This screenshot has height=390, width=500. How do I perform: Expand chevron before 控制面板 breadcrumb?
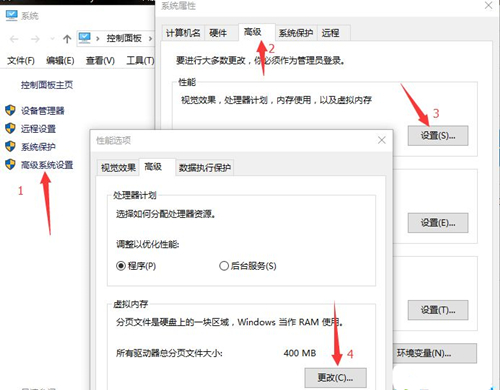[x=98, y=39]
